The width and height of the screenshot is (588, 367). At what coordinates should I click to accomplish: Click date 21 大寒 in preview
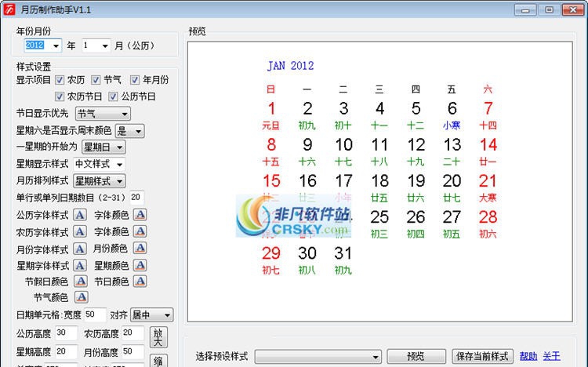click(x=488, y=188)
